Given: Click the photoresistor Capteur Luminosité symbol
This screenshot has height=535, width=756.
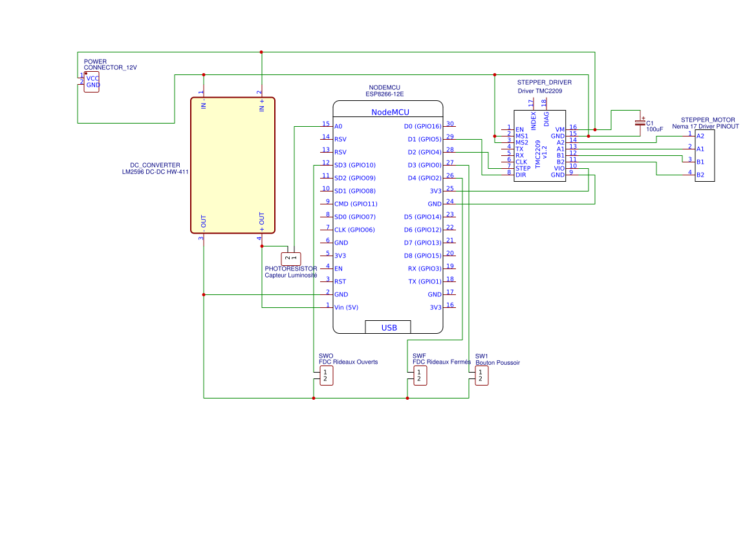Looking at the screenshot, I should (x=291, y=257).
